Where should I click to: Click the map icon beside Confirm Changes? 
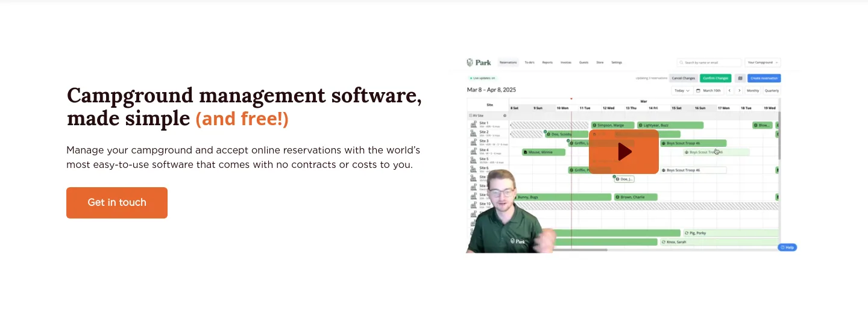[x=740, y=78]
